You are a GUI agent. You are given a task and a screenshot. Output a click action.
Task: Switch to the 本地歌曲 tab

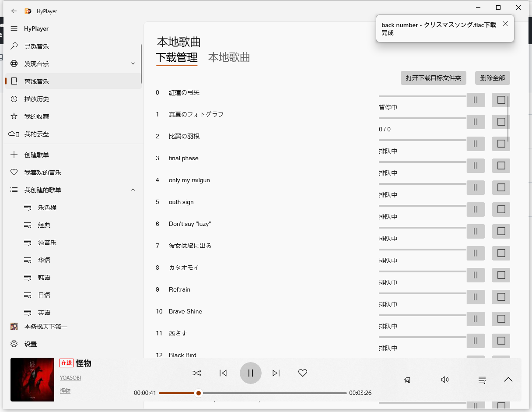coord(229,57)
